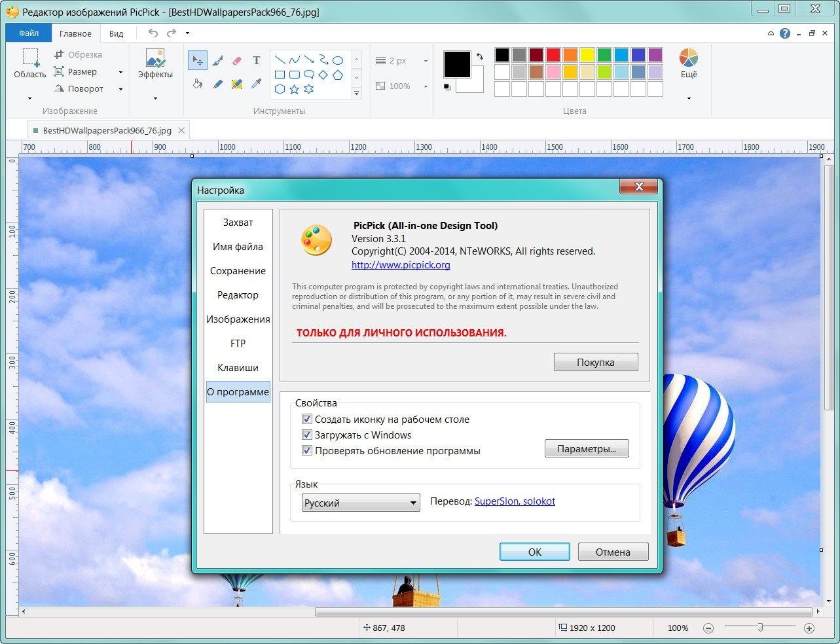This screenshot has height=644, width=840.
Task: Click the Undo arrow in title toolbar
Action: [x=153, y=33]
